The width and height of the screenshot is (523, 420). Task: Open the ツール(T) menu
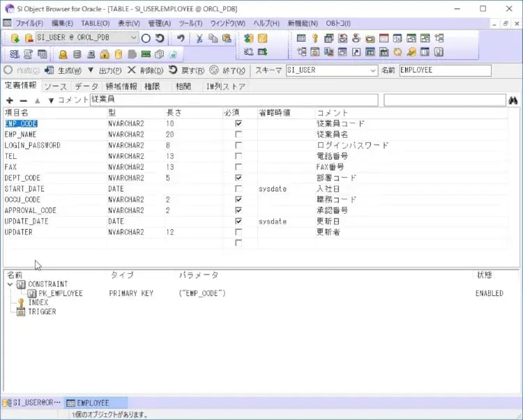point(190,23)
